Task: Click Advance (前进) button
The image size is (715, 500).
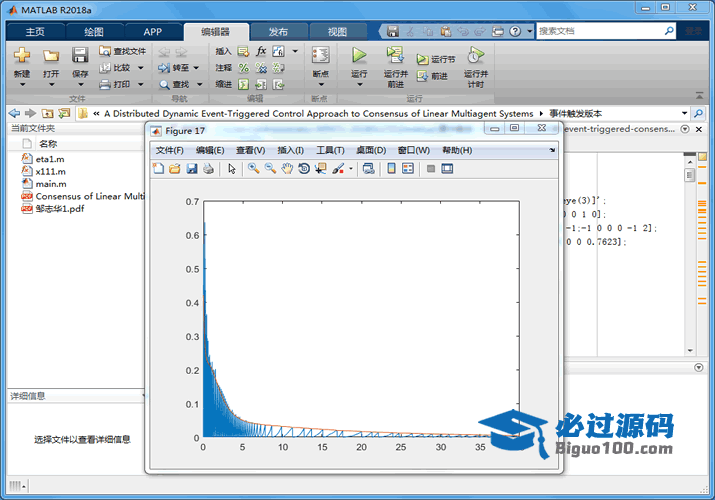Action: tap(432, 76)
